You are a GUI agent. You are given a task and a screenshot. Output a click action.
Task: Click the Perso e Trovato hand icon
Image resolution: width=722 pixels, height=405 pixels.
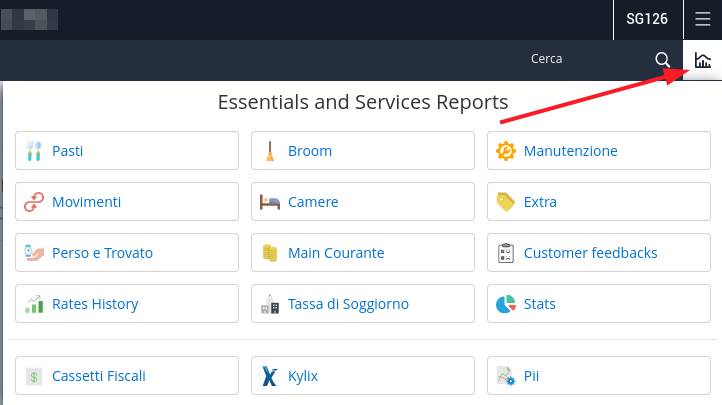tap(34, 253)
